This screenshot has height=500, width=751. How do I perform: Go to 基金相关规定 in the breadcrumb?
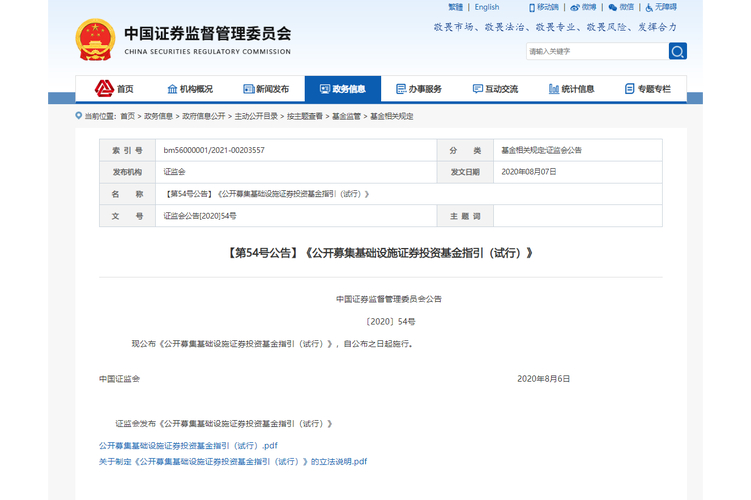391,116
